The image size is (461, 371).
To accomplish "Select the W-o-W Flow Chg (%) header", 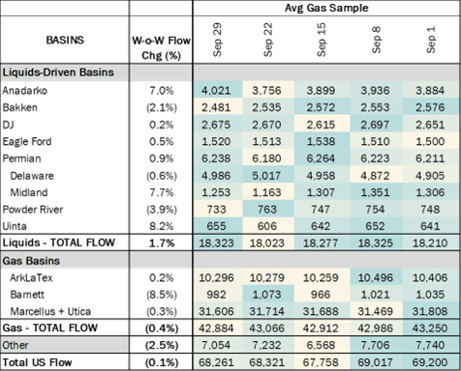I will 161,48.
